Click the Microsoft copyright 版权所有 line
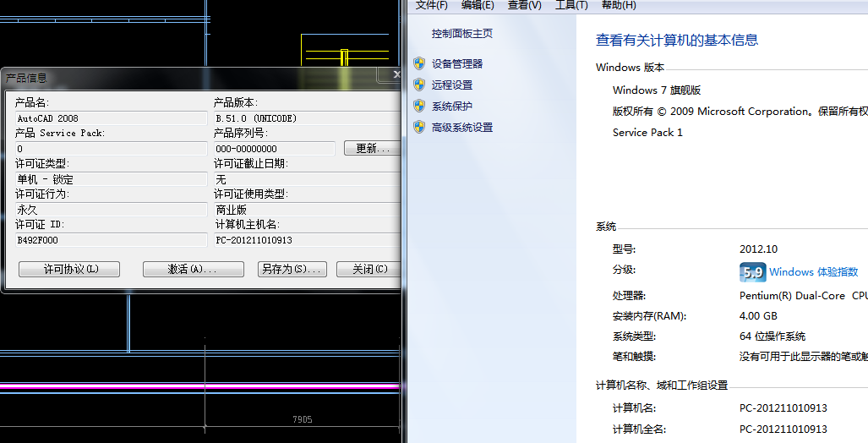 [740, 112]
